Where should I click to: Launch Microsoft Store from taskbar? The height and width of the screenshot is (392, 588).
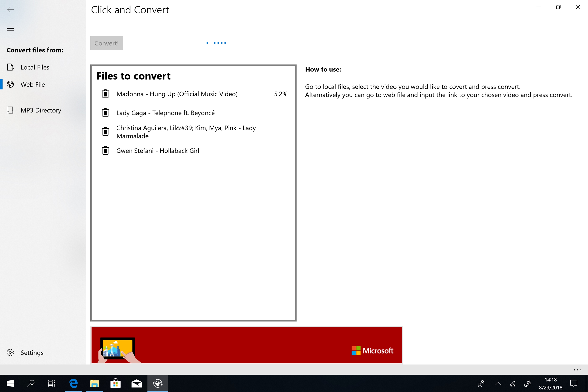coord(115,383)
